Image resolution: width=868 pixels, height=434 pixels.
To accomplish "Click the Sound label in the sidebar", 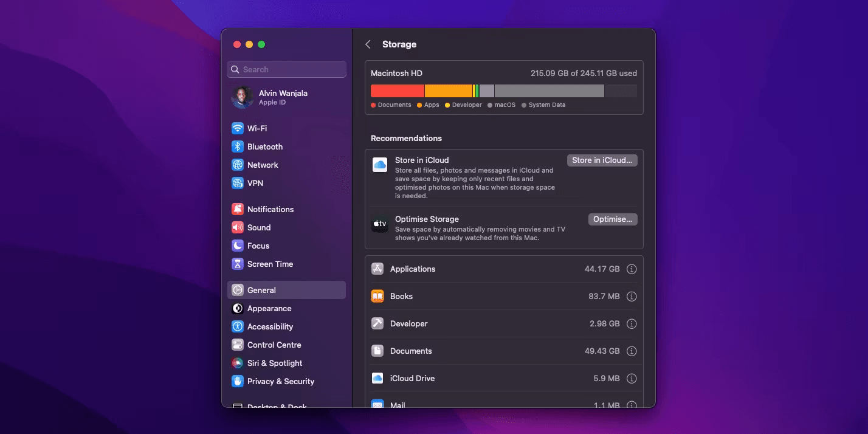I will (259, 227).
